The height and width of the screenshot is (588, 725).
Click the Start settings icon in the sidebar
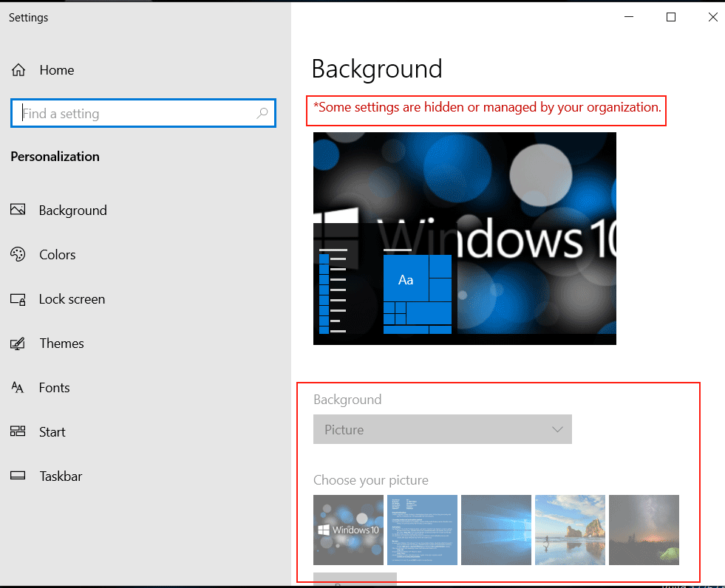tap(18, 432)
